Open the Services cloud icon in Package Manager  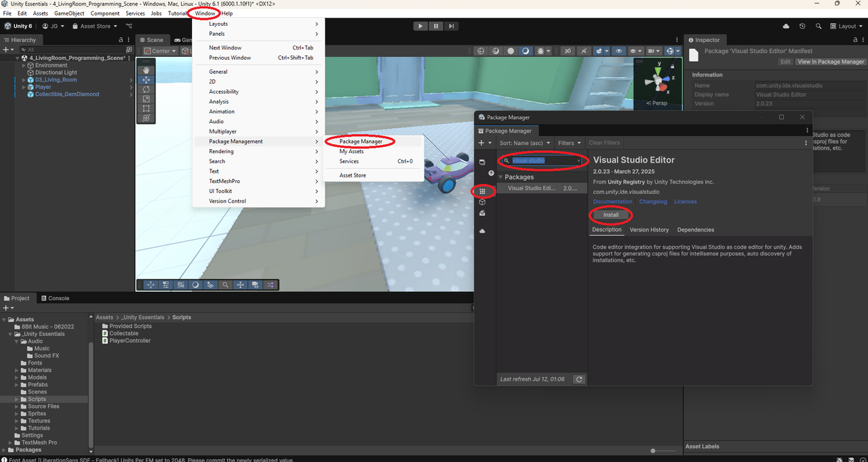482,231
